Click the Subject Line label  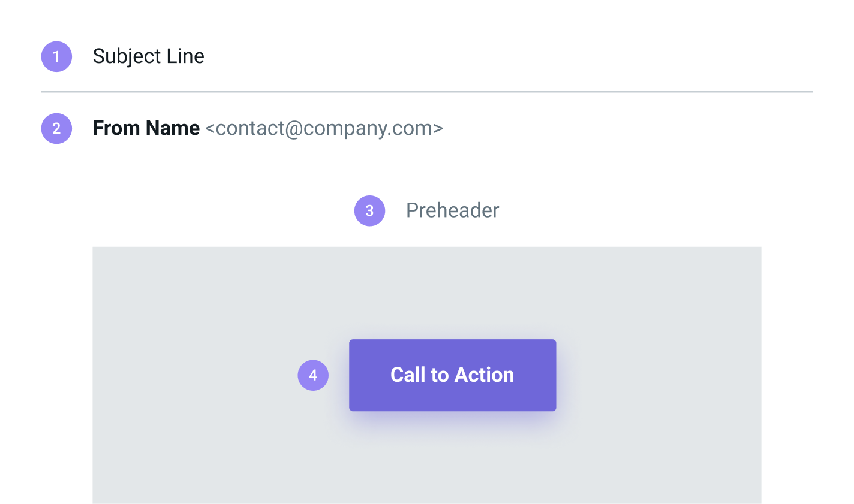click(148, 56)
